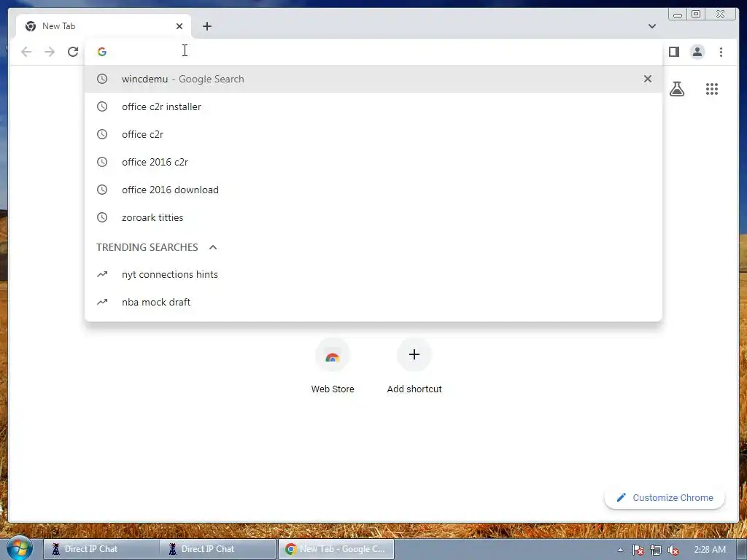Open the Web Store shortcut
The height and width of the screenshot is (560, 747).
333,367
